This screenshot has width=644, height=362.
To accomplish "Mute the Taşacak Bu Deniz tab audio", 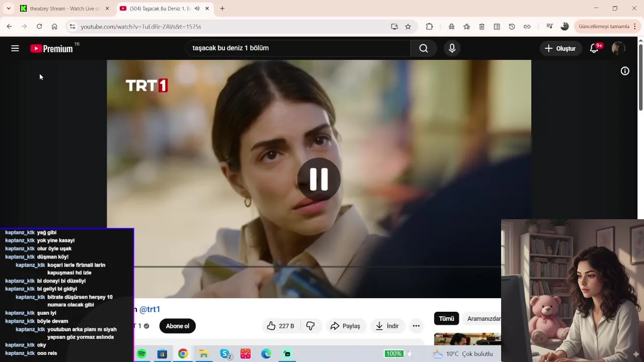I will (x=197, y=9).
